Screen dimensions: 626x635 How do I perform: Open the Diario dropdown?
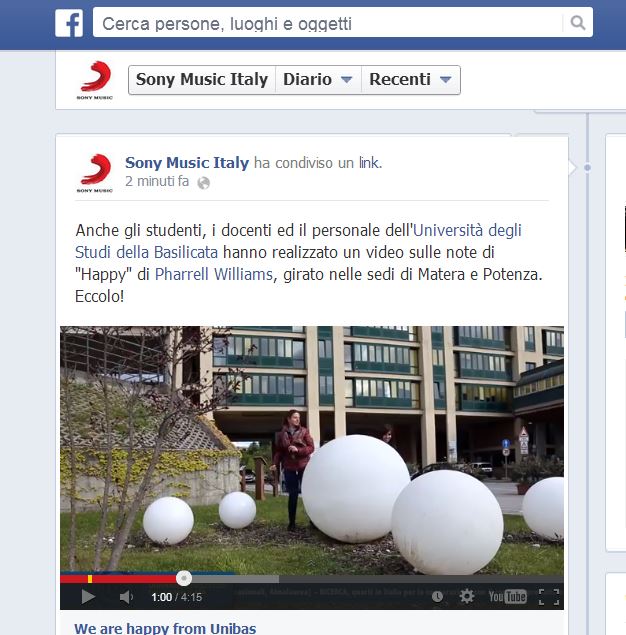click(318, 80)
